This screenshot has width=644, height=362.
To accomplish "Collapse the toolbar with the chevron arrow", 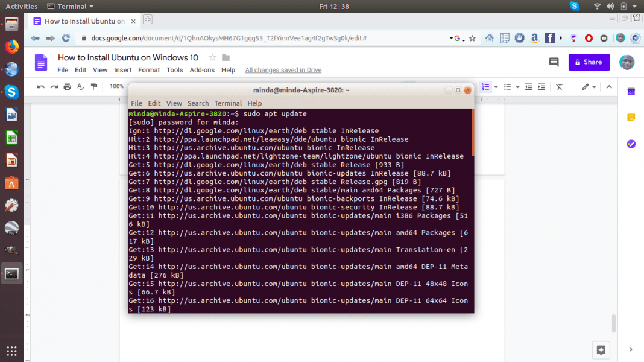I will [x=608, y=87].
